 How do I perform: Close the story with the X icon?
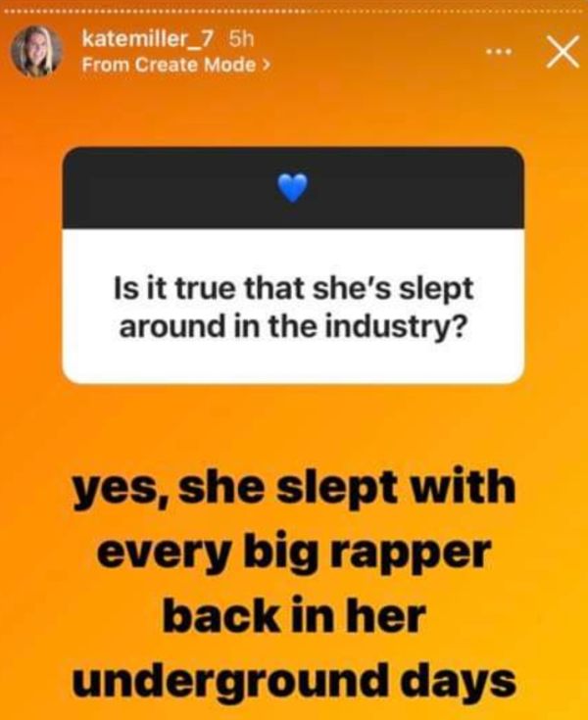click(563, 51)
